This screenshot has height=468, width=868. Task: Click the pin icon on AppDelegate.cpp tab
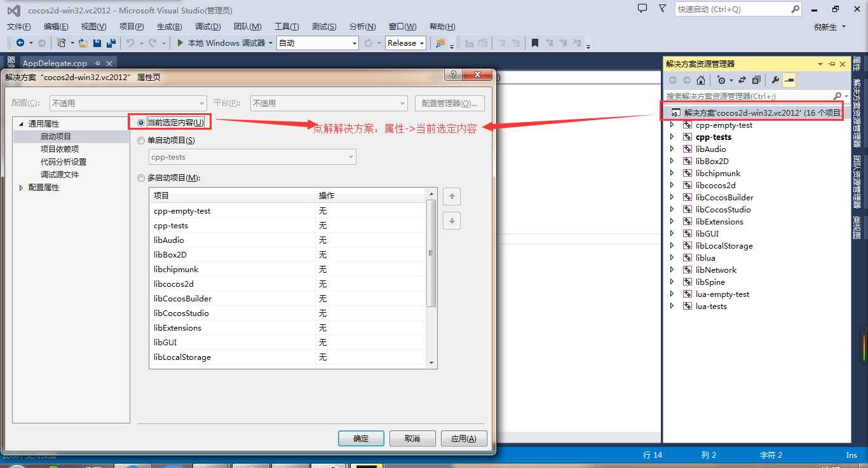tap(98, 64)
